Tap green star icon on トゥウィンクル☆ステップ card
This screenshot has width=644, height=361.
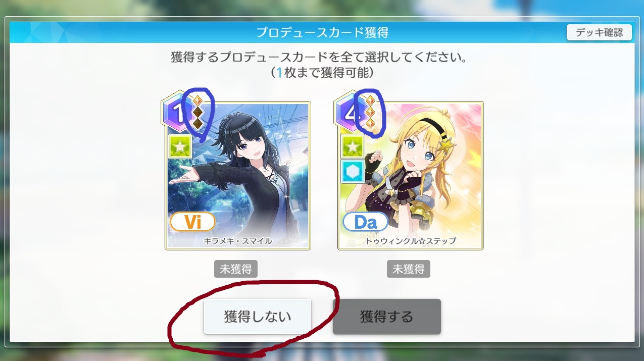coord(353,146)
